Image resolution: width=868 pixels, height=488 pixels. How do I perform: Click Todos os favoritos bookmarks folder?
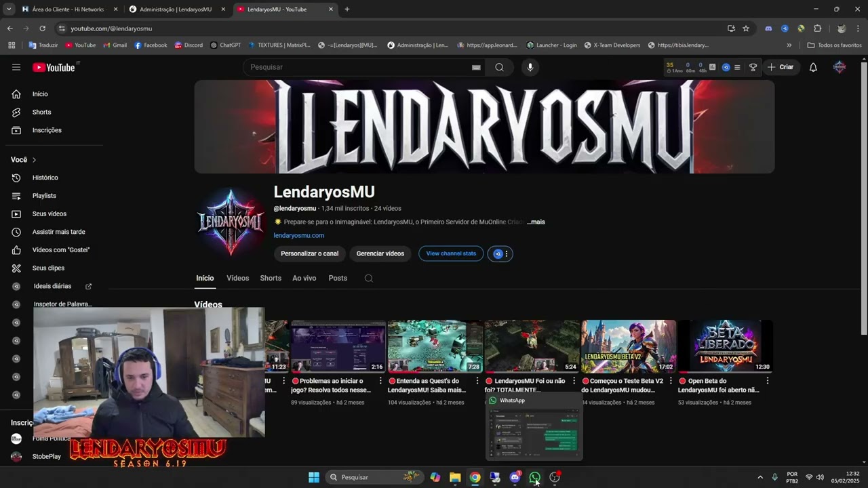(x=834, y=45)
